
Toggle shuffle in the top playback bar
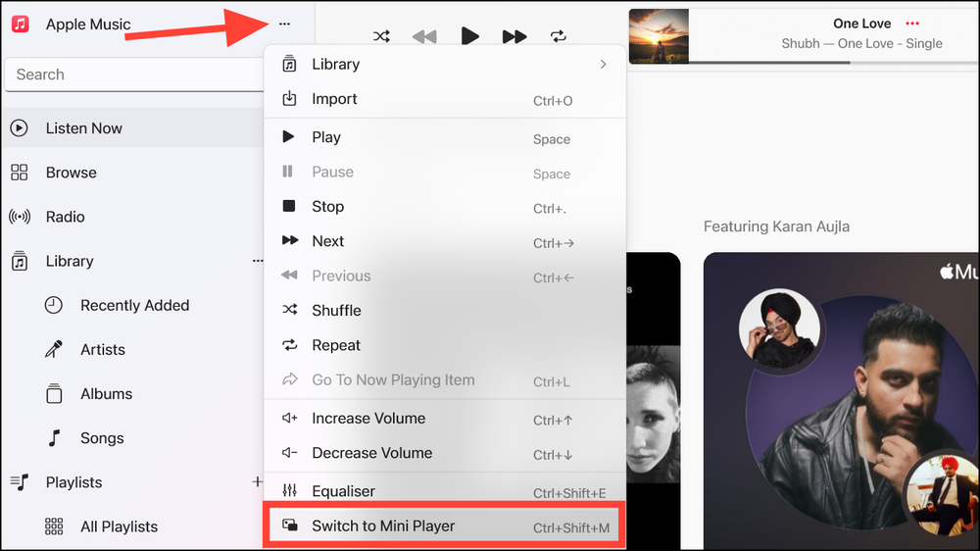pyautogui.click(x=381, y=36)
